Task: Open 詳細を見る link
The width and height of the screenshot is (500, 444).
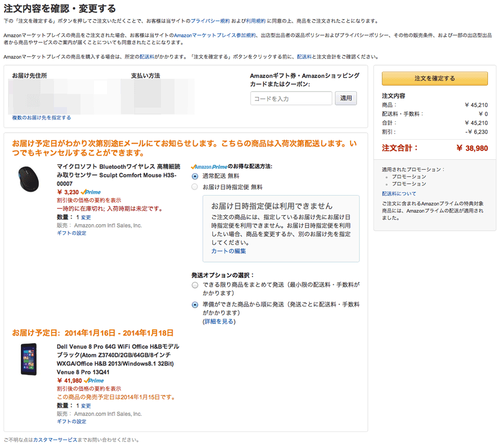Action: pos(219,321)
